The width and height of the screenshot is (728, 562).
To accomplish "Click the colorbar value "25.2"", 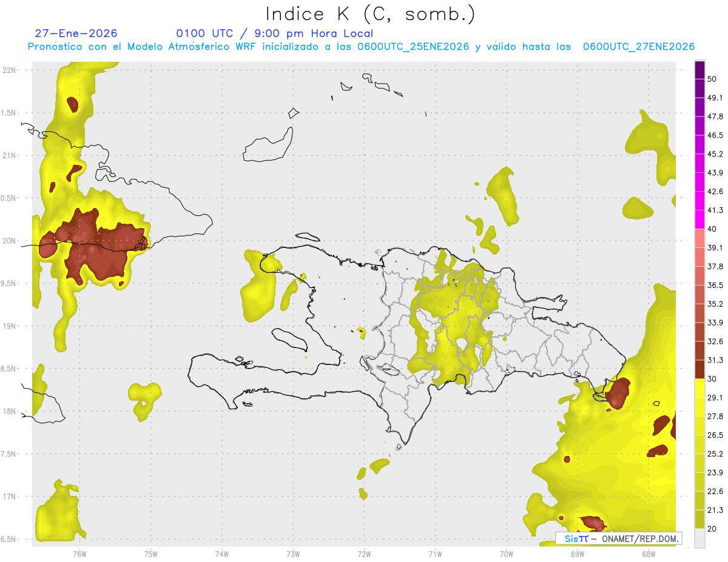I will coord(715,454).
